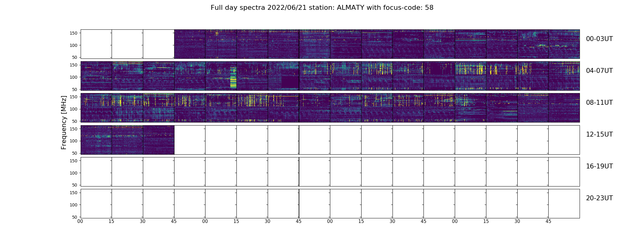Screen dimensions: 644x245
Task: Click the 50 tick of the 16-19UT row
Action: tap(75, 185)
